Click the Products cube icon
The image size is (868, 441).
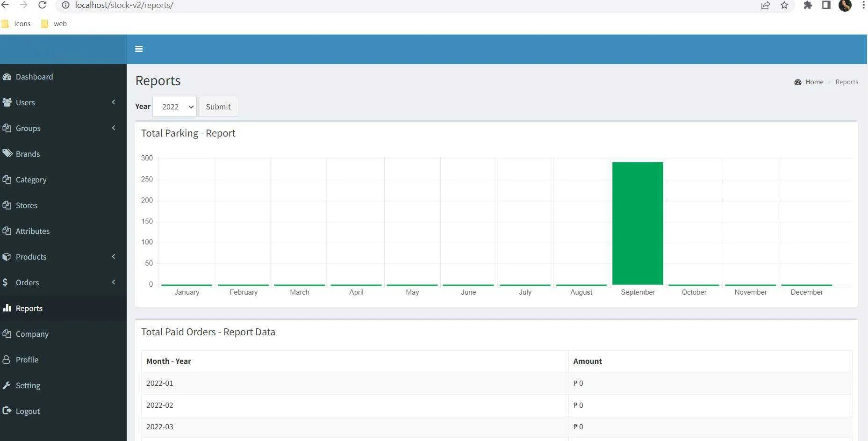point(7,257)
